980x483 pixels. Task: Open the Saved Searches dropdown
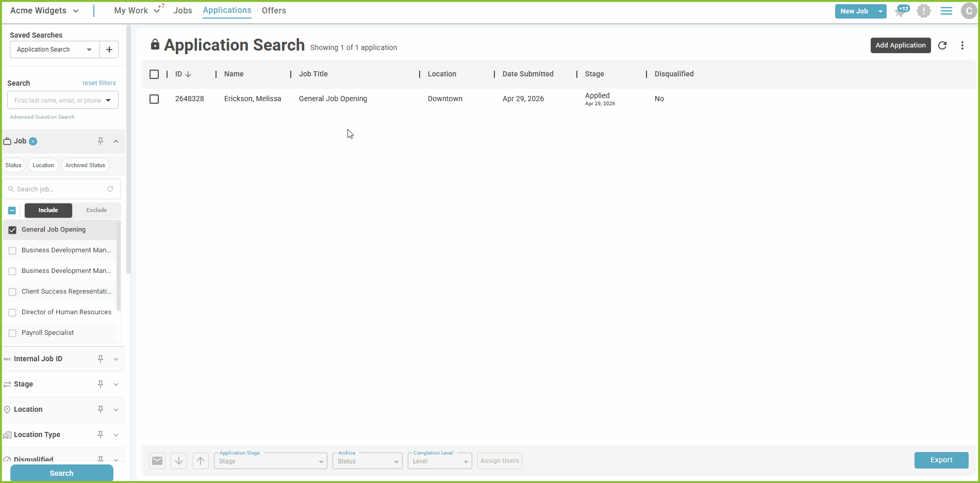click(54, 50)
